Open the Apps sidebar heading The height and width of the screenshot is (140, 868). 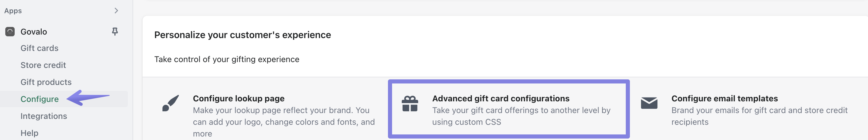(x=13, y=11)
